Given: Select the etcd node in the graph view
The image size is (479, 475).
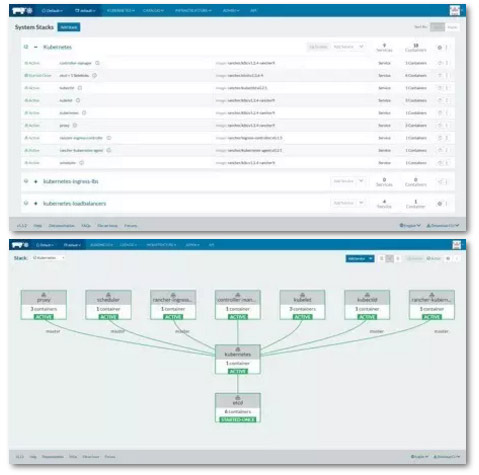Looking at the screenshot, I should click(238, 408).
